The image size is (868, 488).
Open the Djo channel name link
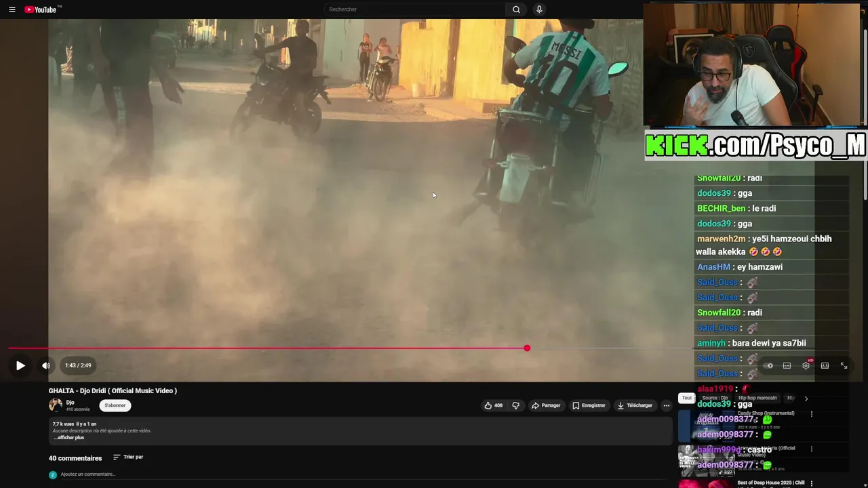70,403
